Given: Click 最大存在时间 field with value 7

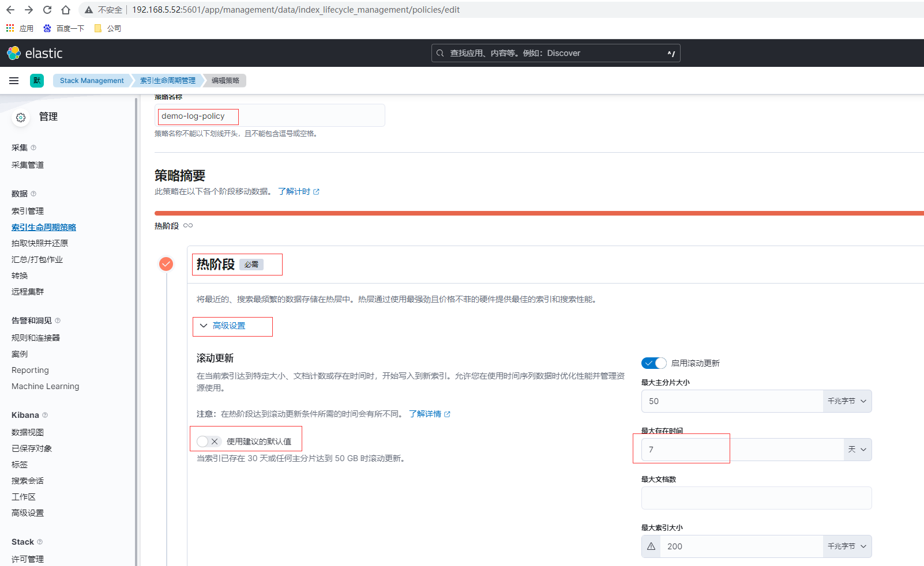Looking at the screenshot, I should (742, 450).
